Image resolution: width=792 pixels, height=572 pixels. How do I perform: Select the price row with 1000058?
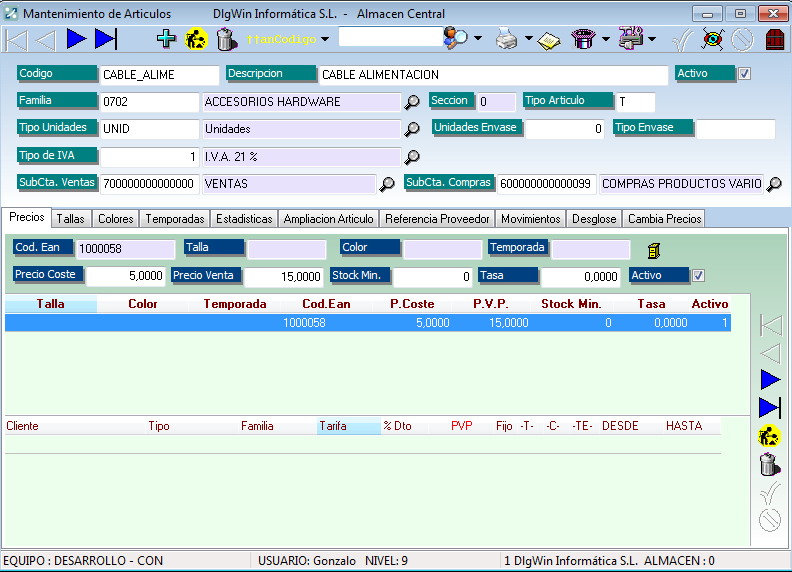[x=368, y=323]
